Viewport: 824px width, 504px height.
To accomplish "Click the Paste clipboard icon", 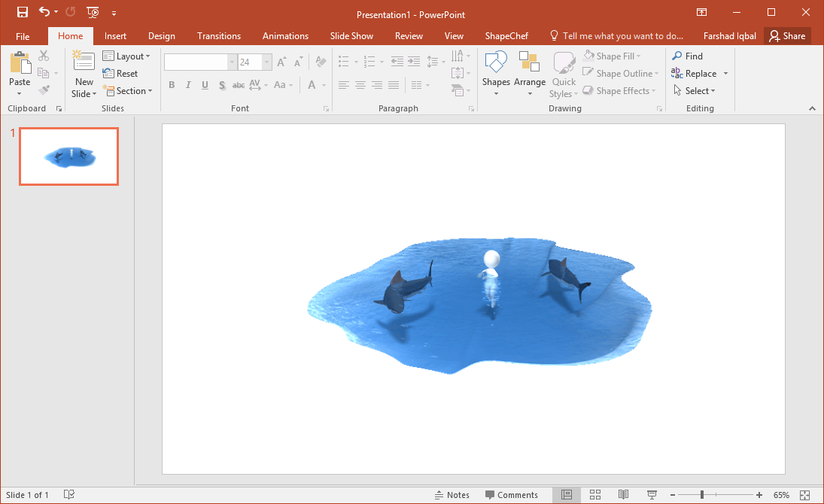I will click(x=20, y=66).
